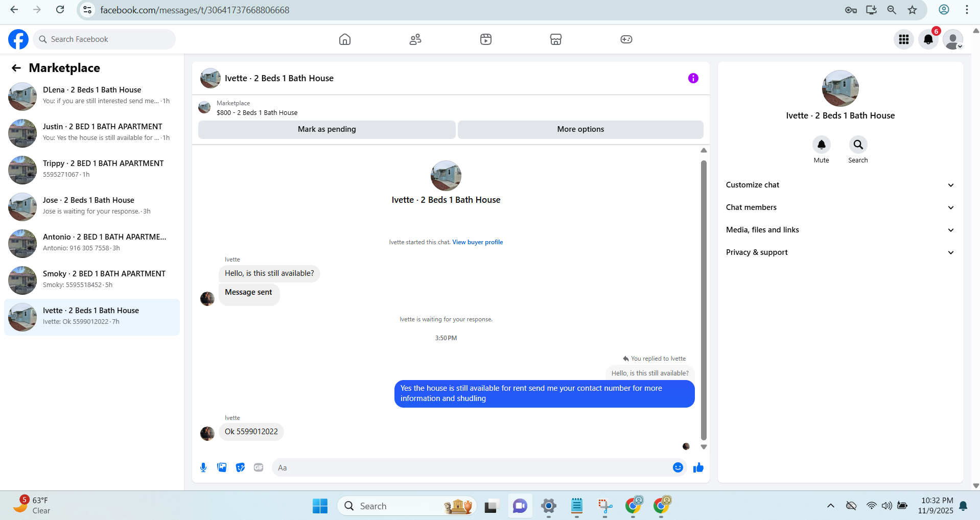The image size is (980, 520).
Task: Record a voice clip with the microphone
Action: point(203,467)
